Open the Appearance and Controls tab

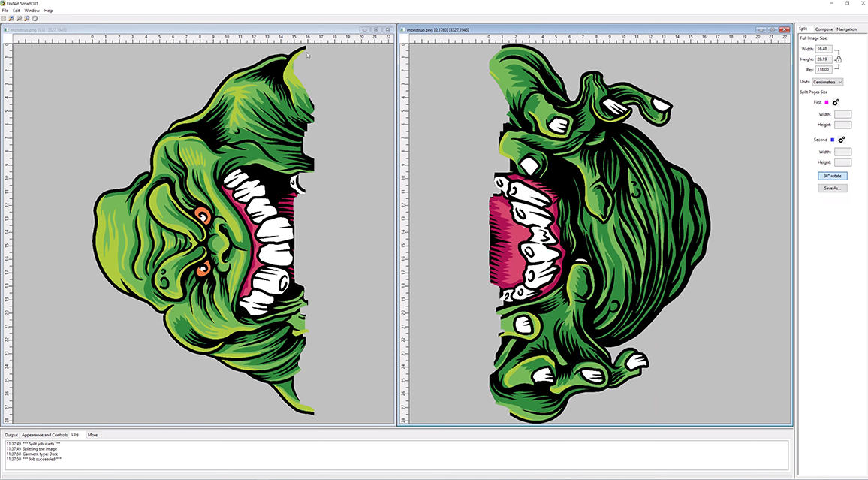pyautogui.click(x=44, y=435)
